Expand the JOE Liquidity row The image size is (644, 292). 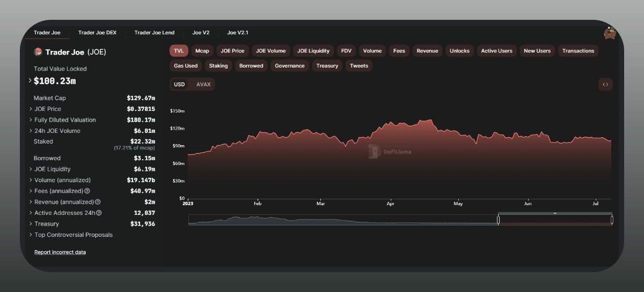(x=30, y=169)
